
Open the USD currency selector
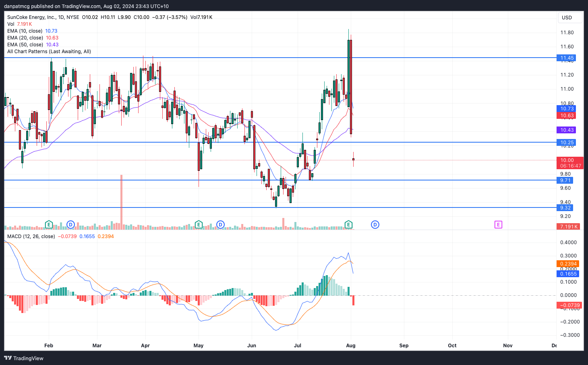click(570, 18)
